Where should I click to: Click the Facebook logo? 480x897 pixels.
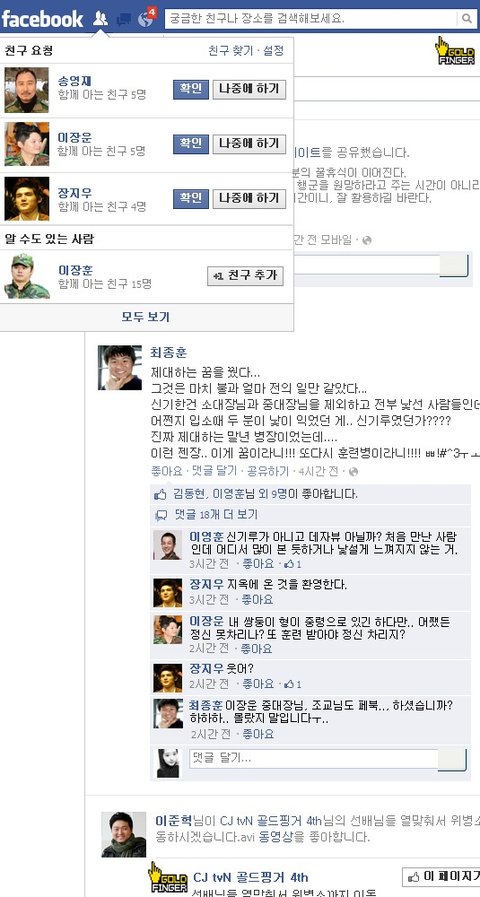pyautogui.click(x=42, y=19)
